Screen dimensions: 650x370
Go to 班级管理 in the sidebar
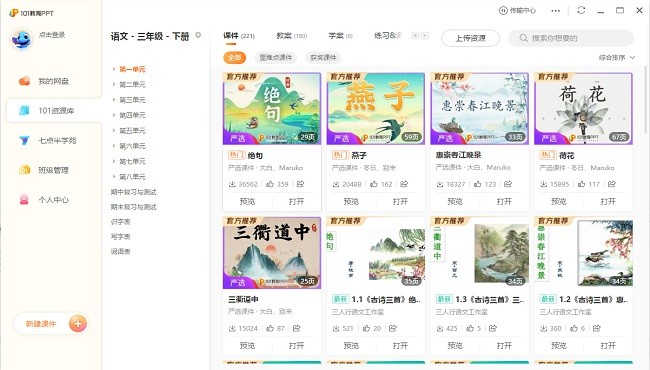[x=44, y=170]
